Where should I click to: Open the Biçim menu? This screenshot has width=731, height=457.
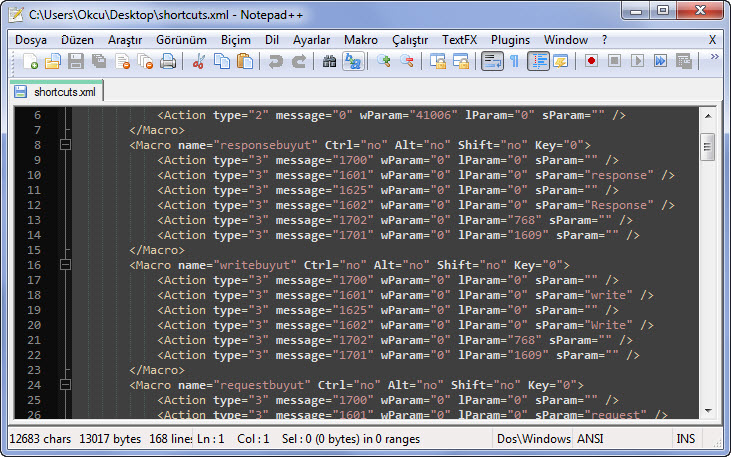tap(235, 40)
